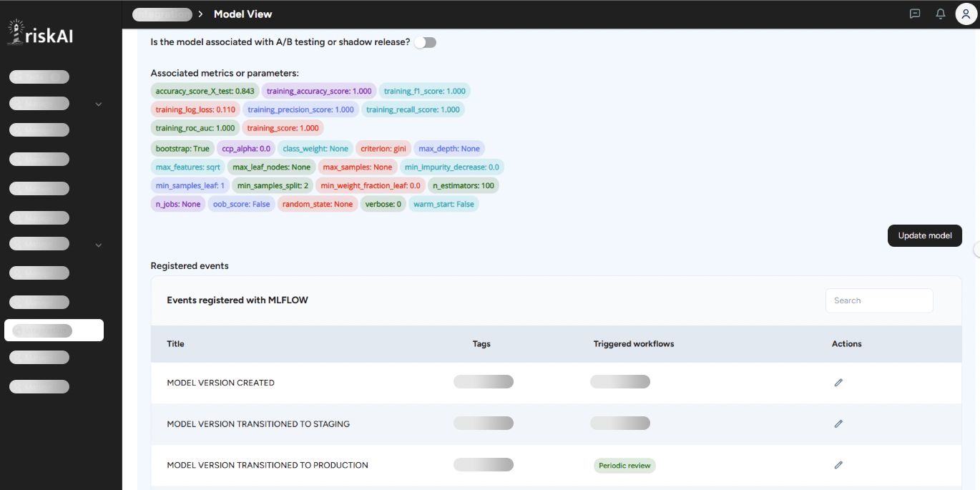Select the MODEL VERSION CREATED row title

pos(220,383)
